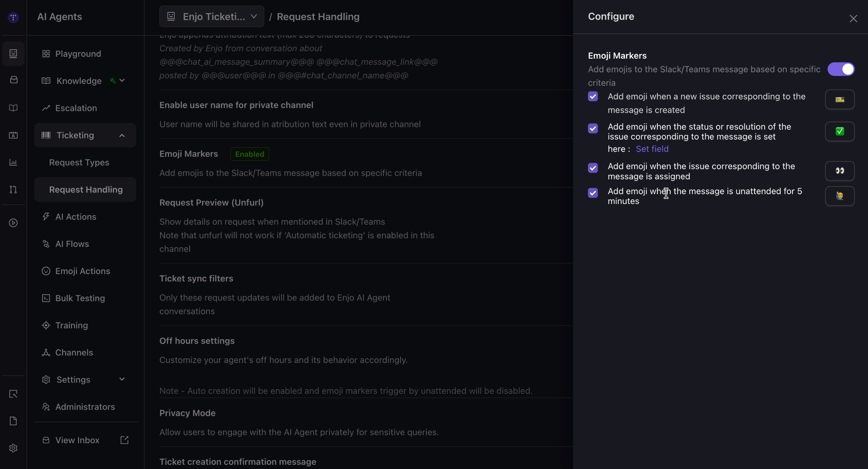The height and width of the screenshot is (469, 868).
Task: Open the AI Agents icon in left rail
Action: [x=13, y=54]
